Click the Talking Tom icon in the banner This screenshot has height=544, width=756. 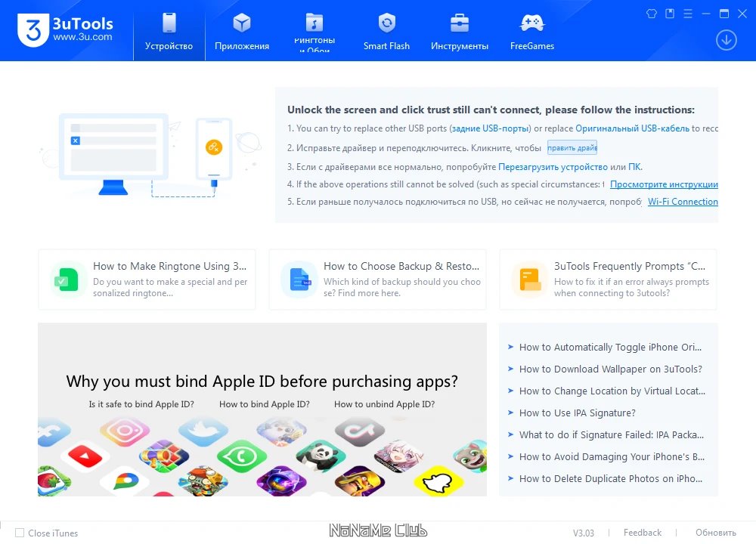tap(472, 455)
